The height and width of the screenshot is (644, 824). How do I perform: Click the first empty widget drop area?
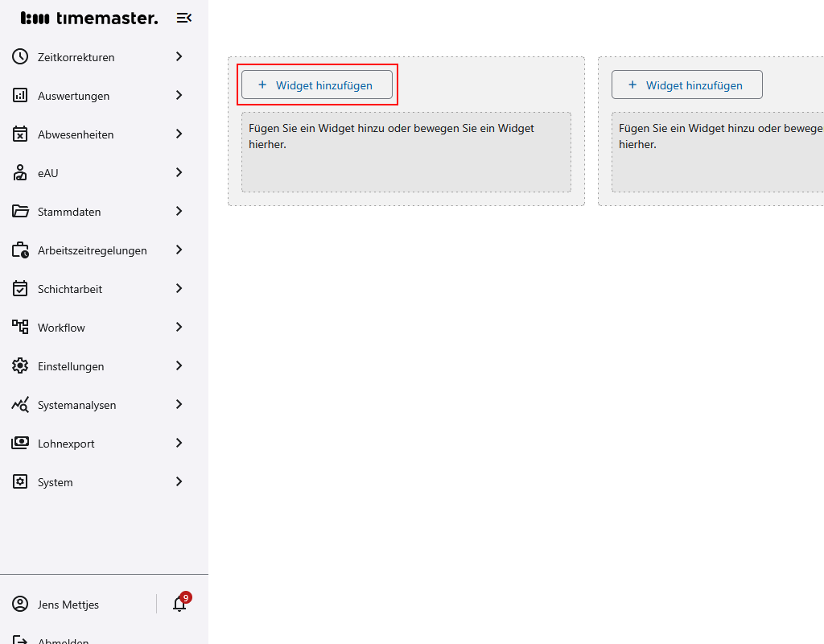pyautogui.click(x=406, y=152)
